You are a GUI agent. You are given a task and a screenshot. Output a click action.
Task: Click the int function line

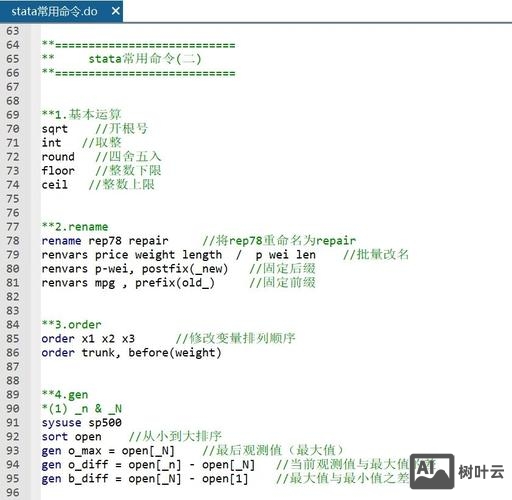click(51, 143)
